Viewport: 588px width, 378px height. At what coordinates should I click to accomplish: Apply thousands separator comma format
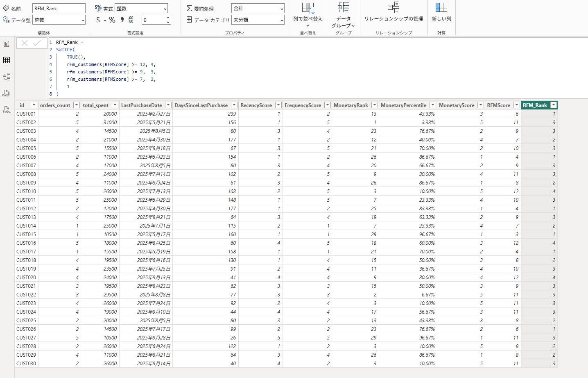click(x=122, y=20)
